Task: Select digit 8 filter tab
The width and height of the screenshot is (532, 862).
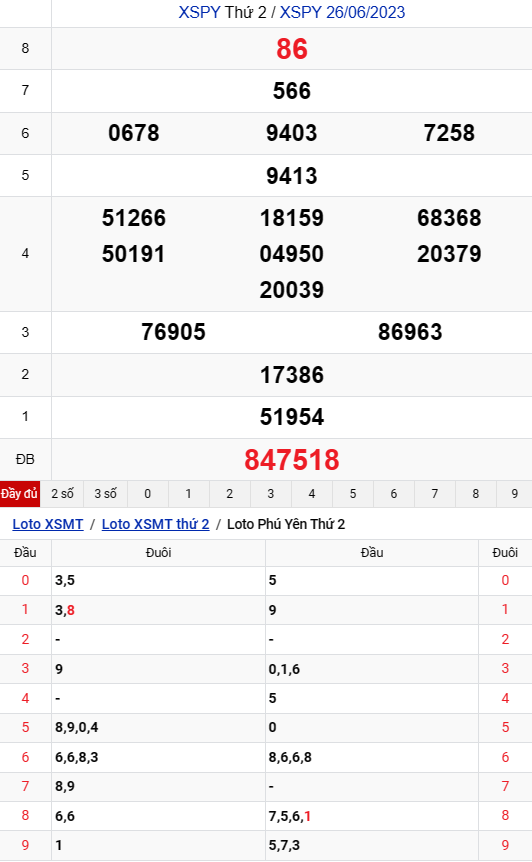Action: tap(475, 494)
